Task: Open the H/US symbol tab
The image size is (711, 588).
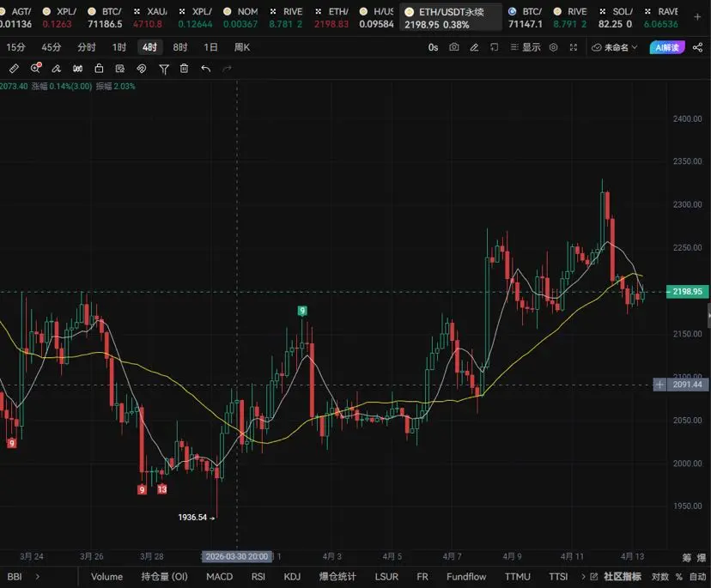Action: [x=376, y=18]
